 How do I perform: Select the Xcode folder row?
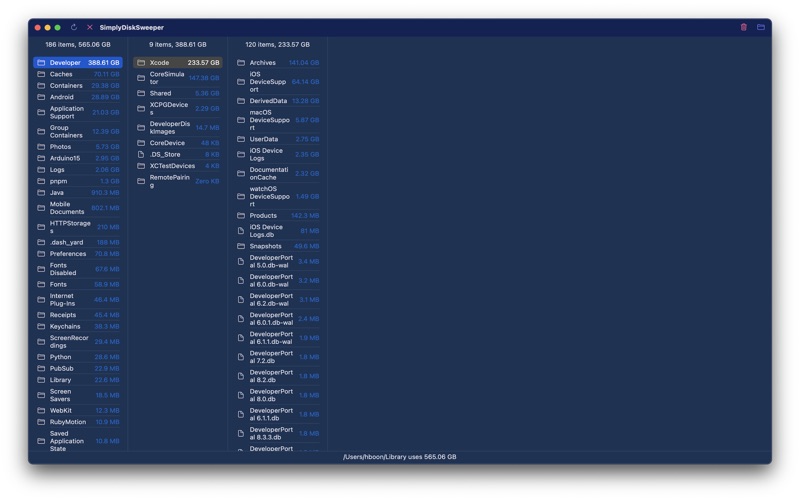178,63
